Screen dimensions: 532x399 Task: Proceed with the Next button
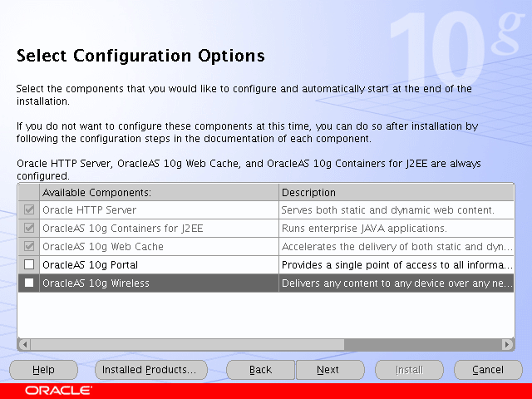point(330,369)
